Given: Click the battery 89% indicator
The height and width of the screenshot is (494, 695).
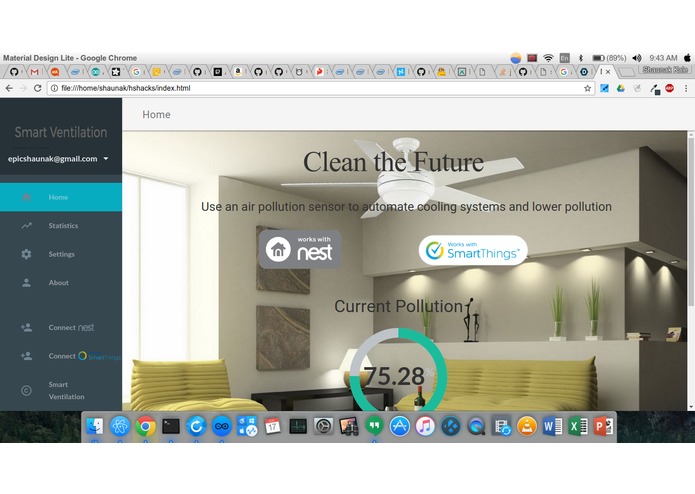Looking at the screenshot, I should coord(609,58).
